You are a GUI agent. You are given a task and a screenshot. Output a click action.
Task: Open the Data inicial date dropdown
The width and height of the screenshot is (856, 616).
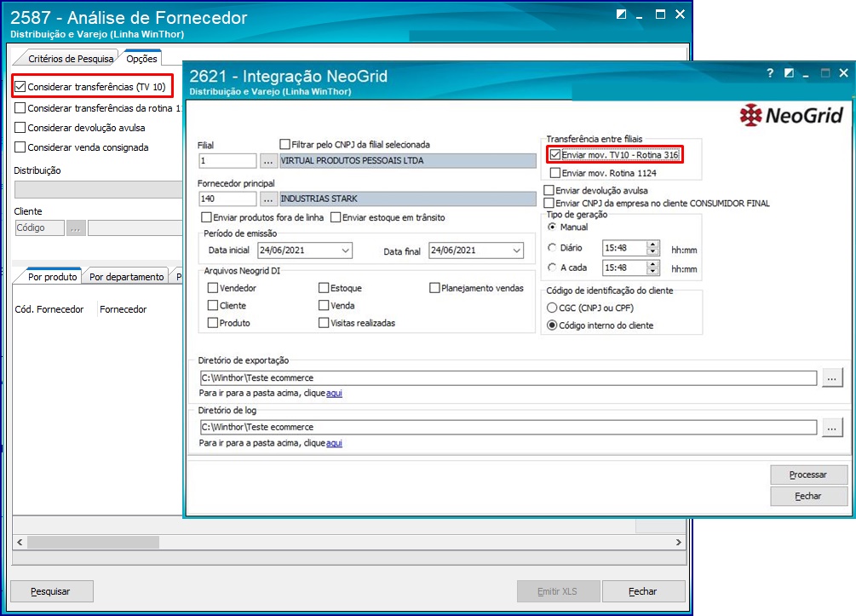tap(346, 250)
